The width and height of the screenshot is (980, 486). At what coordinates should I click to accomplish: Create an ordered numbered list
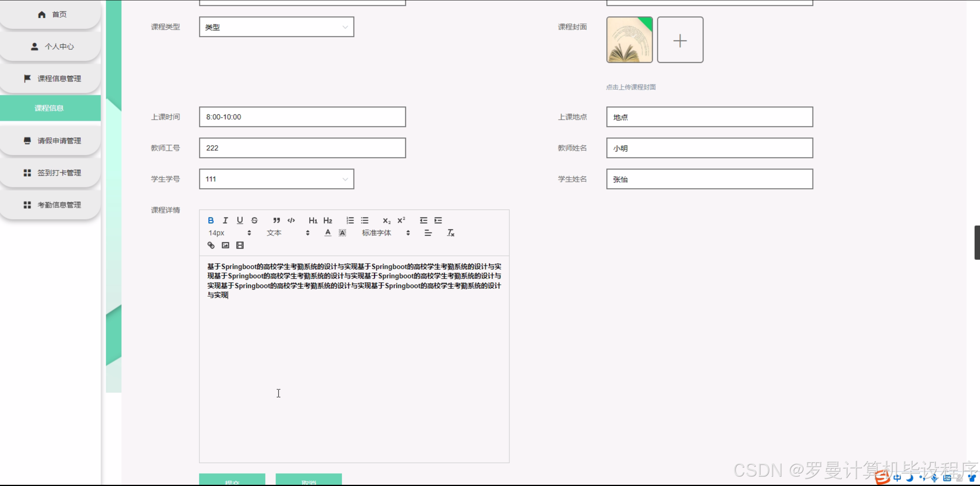350,220
